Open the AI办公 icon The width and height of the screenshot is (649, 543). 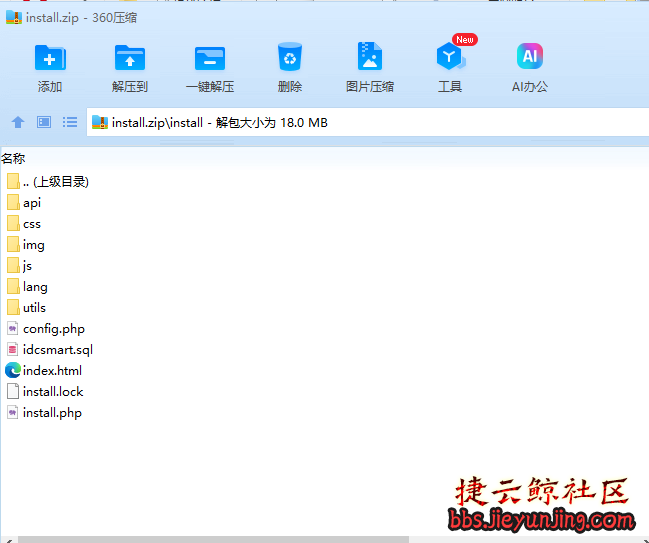click(530, 56)
